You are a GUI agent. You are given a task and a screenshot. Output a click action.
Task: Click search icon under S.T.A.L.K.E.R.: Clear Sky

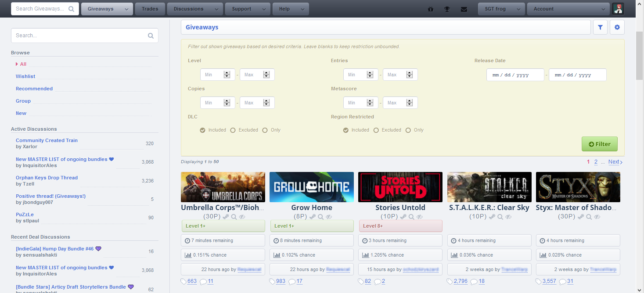tap(500, 217)
